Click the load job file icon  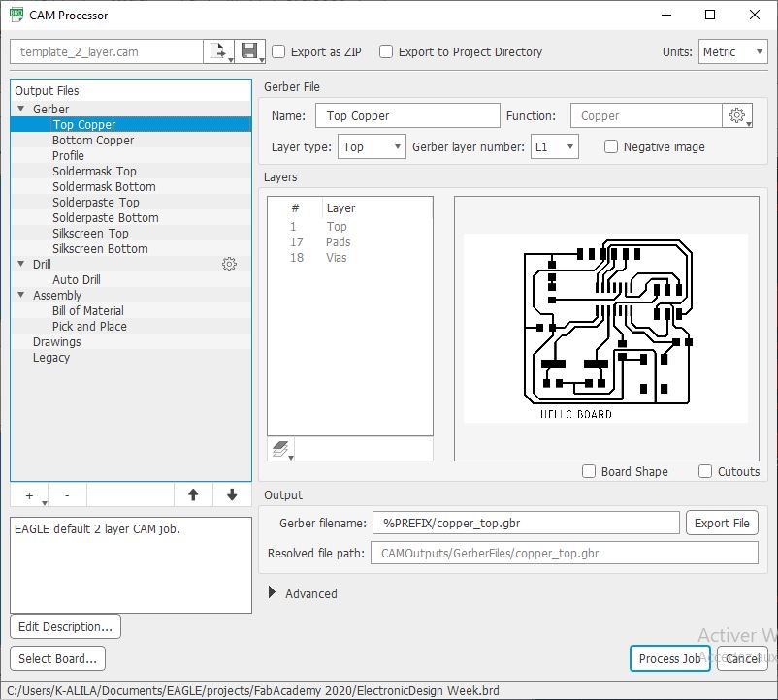click(x=219, y=51)
